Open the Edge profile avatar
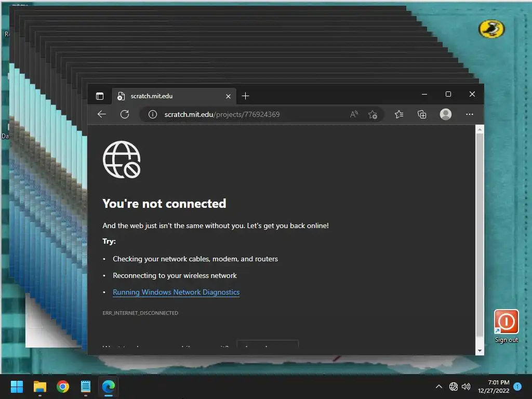Screen dimensions: 532x399 point(445,114)
